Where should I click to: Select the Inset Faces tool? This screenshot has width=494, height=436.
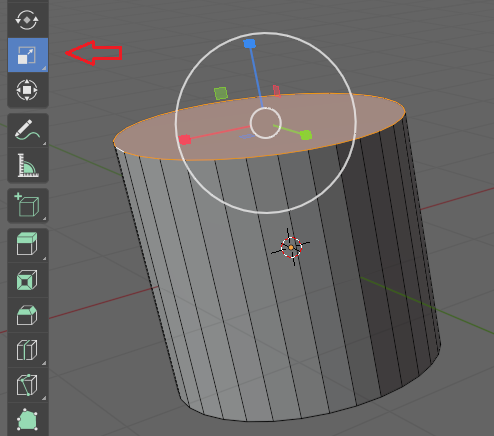(28, 280)
